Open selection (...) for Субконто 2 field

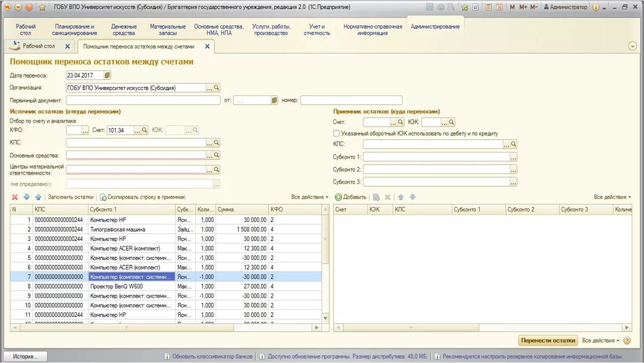[x=514, y=169]
